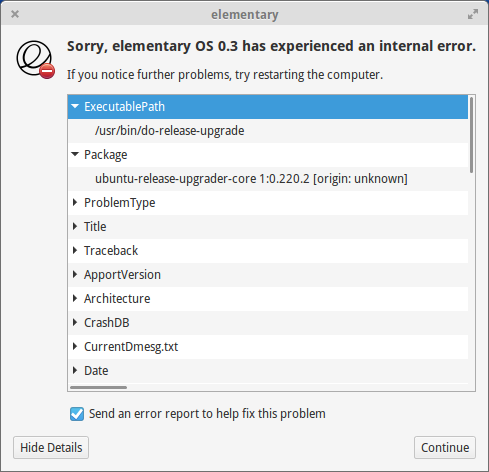
Task: Close the elementary error dialog
Action: pos(15,14)
